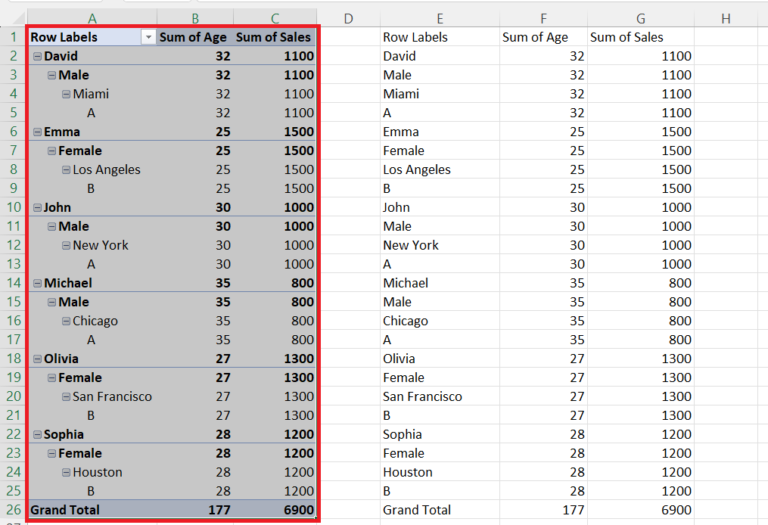
Task: Collapse the Emma group using its minus button
Action: (37, 132)
